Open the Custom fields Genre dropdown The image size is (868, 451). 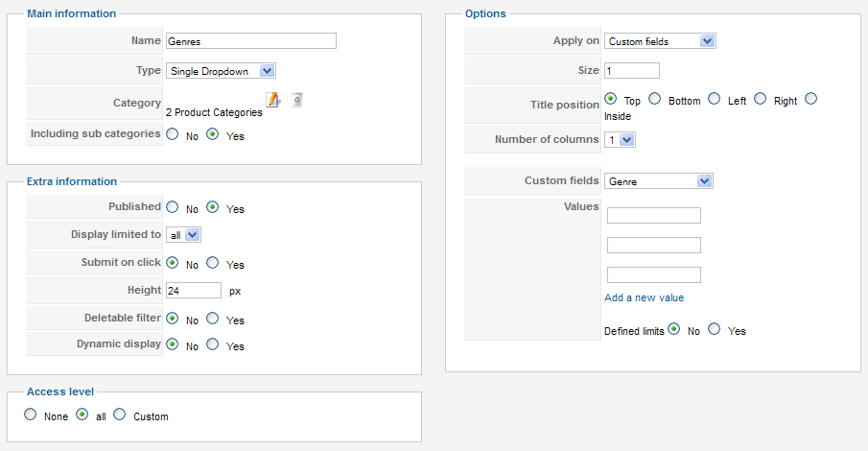tap(659, 181)
